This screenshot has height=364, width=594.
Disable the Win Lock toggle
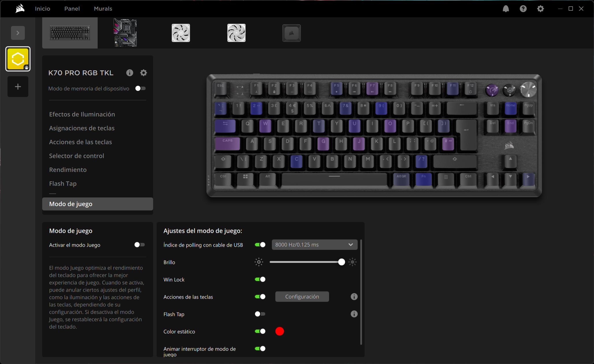point(260,279)
